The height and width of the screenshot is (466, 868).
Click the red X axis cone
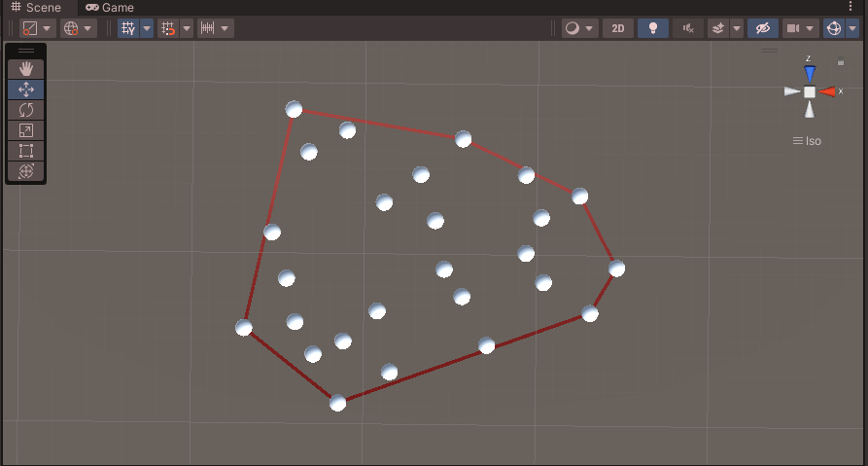[x=827, y=91]
